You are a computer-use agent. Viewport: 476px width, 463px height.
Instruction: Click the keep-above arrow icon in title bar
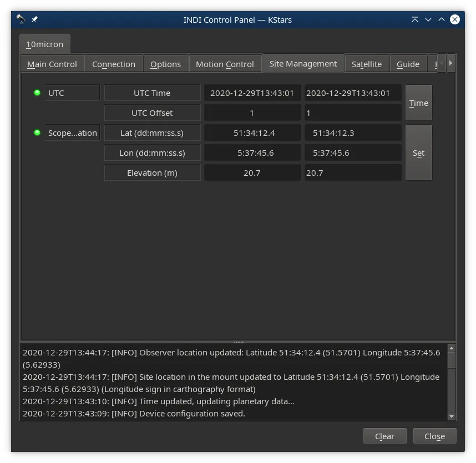pyautogui.click(x=414, y=20)
